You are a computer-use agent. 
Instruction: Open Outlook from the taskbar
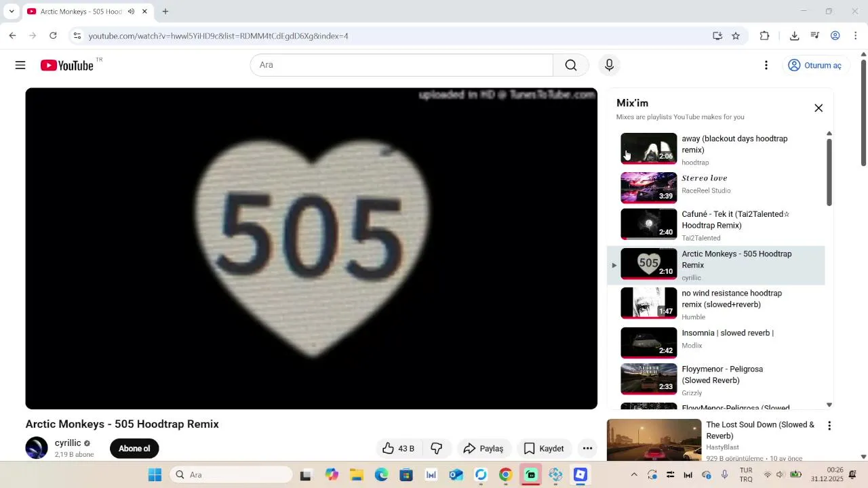click(x=456, y=475)
